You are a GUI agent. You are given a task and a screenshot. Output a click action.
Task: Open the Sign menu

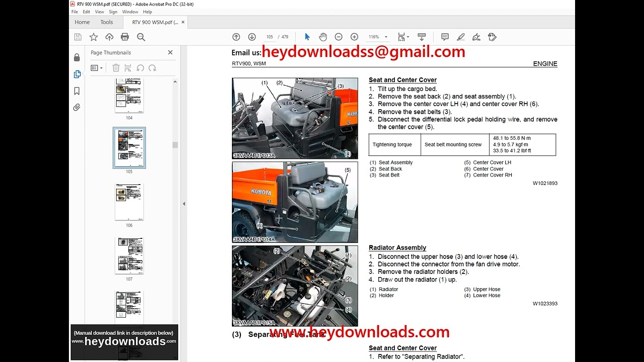tap(113, 12)
